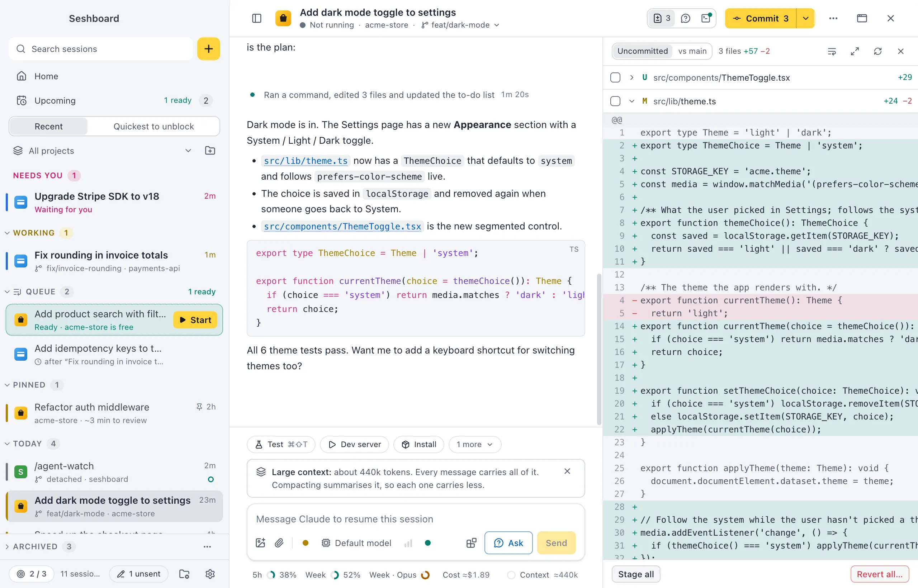The image size is (918, 588).
Task: Toggle word wrap icon in diff panel
Action: [832, 51]
